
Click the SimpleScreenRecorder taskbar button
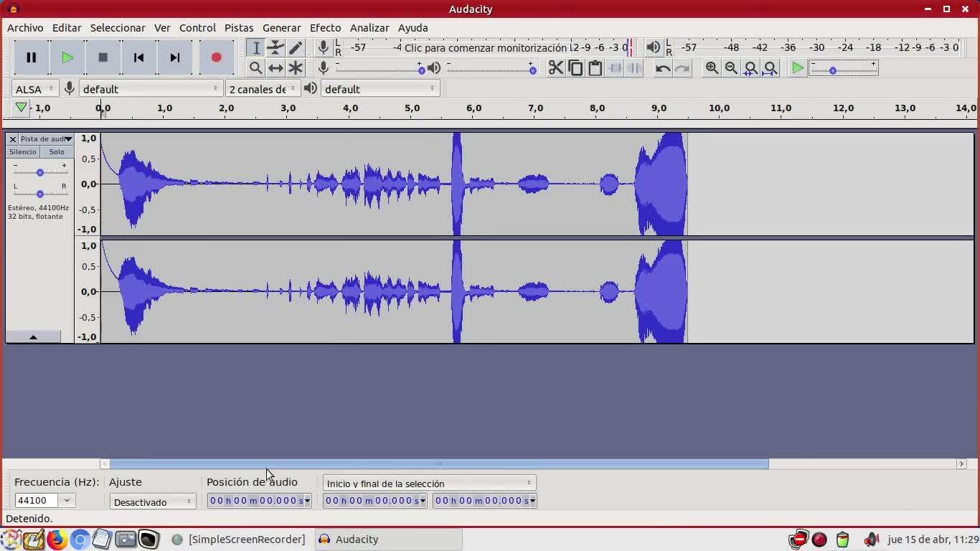[x=239, y=540]
